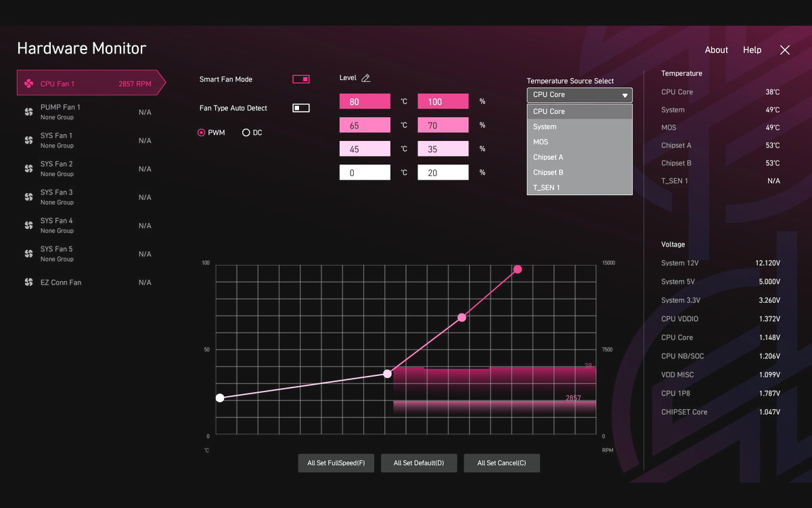This screenshot has height=508, width=812.
Task: Click the SYS Fan 3 fan icon
Action: (28, 197)
